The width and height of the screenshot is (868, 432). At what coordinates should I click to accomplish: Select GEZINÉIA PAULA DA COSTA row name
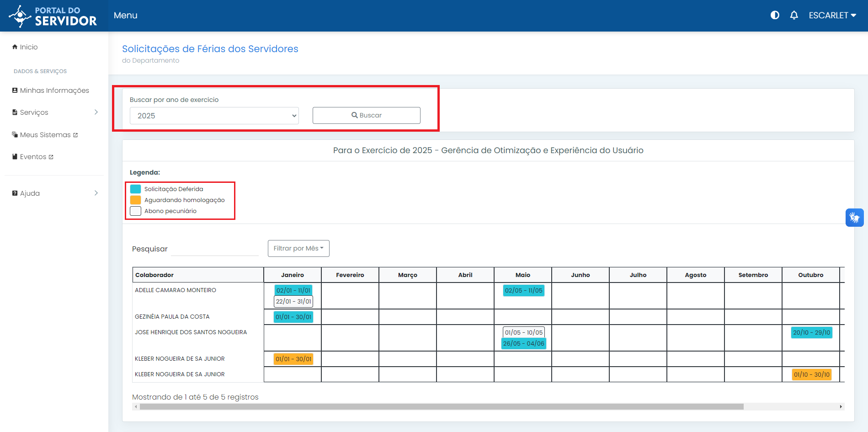[172, 317]
